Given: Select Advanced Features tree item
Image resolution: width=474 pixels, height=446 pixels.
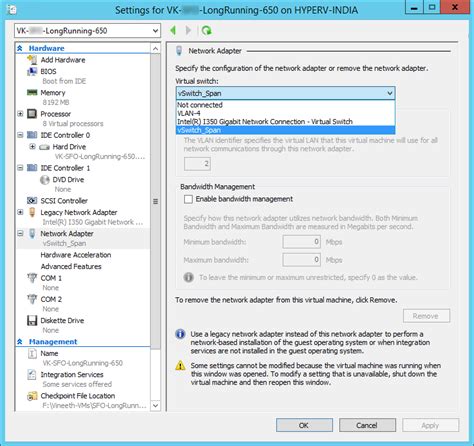Looking at the screenshot, I should coord(71,267).
